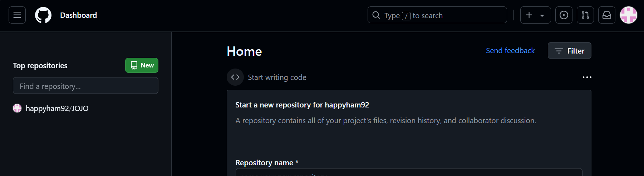
Task: Open happyham92/JOJO repository
Action: click(x=57, y=109)
